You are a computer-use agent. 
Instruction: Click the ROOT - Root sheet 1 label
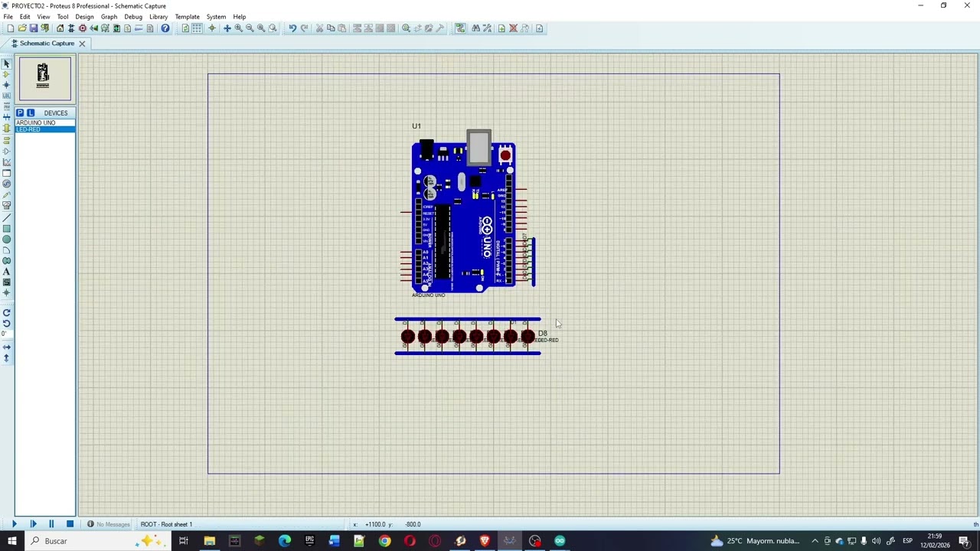[166, 524]
